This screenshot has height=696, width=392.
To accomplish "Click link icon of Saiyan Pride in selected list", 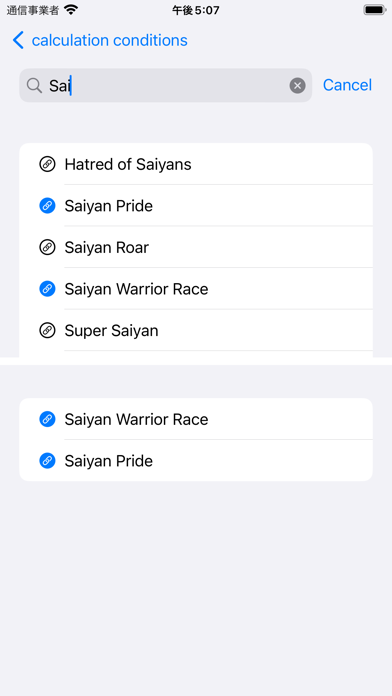I will coord(47,461).
